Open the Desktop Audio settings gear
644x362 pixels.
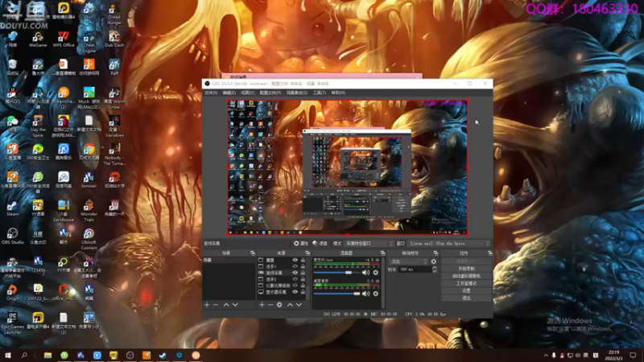point(375,294)
